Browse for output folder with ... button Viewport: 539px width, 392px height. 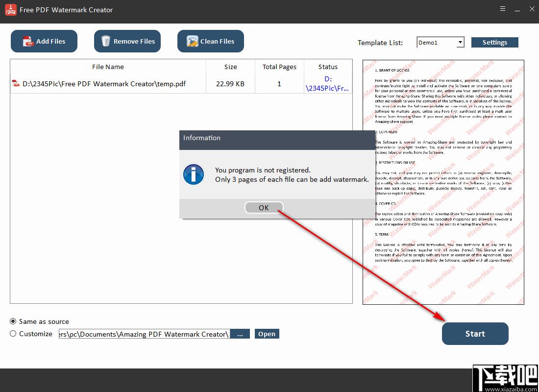[240, 334]
